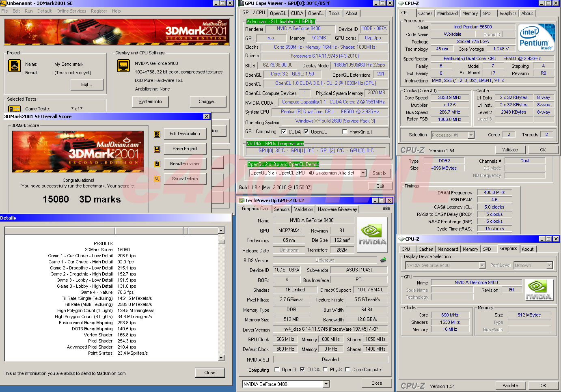
Task: Switch to Tools tab in GPU Caps Viewer
Action: tap(334, 13)
